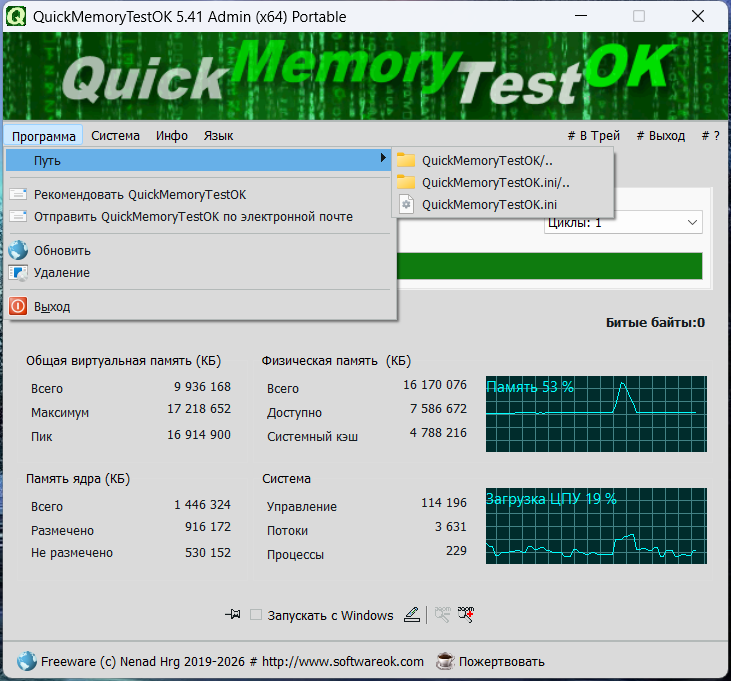This screenshot has height=681, width=731.
Task: Click the ini file gear icon
Action: (x=407, y=205)
